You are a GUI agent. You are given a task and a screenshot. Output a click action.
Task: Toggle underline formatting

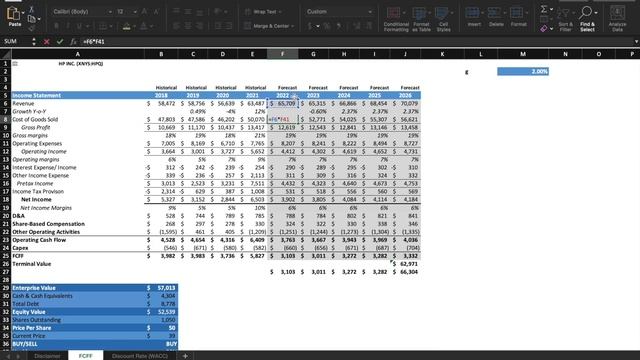pyautogui.click(x=79, y=26)
